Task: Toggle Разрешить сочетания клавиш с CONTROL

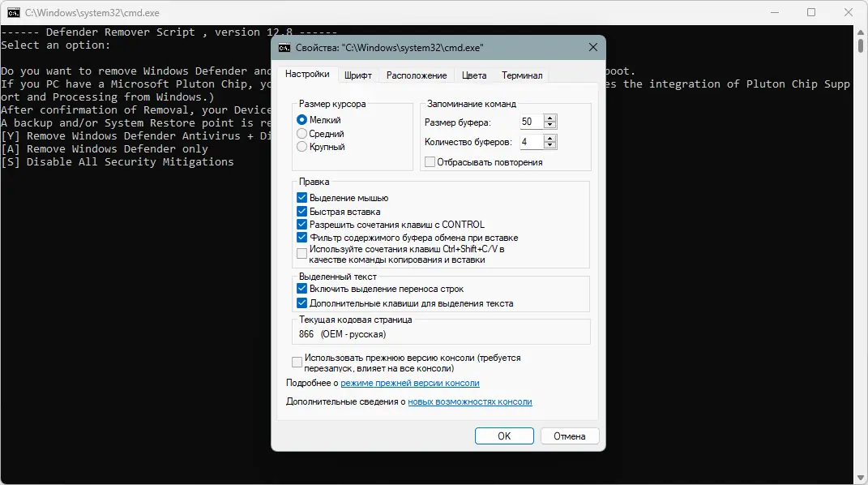Action: click(301, 224)
